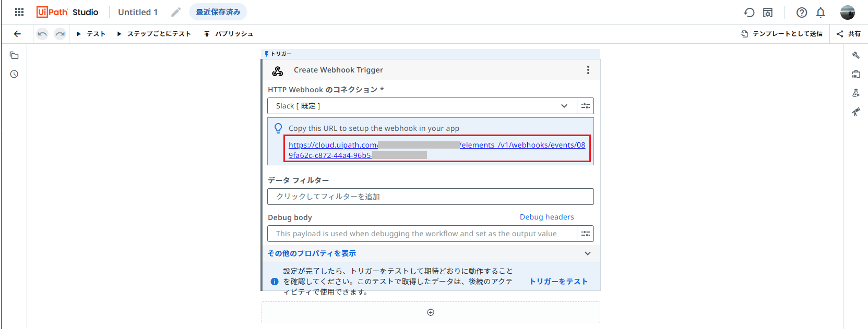Undo the last action
The height and width of the screenshot is (329, 868).
[42, 34]
